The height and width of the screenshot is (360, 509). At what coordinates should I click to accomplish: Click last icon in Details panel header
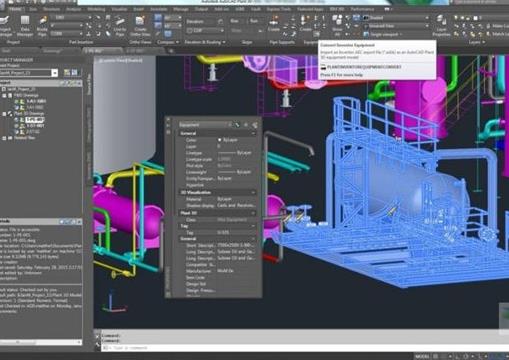(x=79, y=221)
